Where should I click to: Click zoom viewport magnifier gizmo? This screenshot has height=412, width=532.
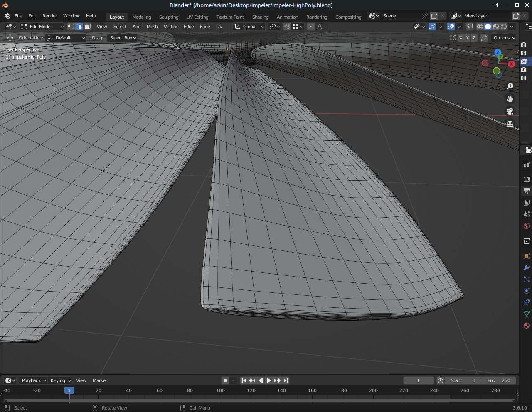(510, 86)
